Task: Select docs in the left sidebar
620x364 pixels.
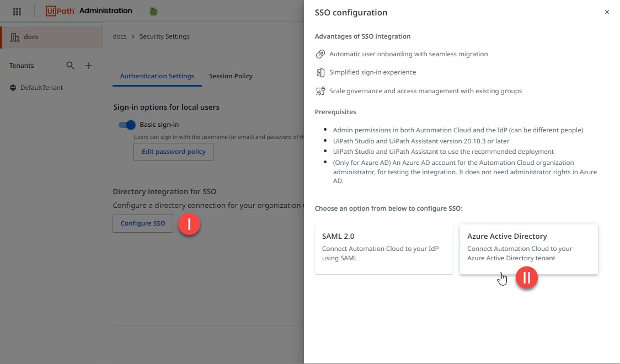Action: pos(51,37)
